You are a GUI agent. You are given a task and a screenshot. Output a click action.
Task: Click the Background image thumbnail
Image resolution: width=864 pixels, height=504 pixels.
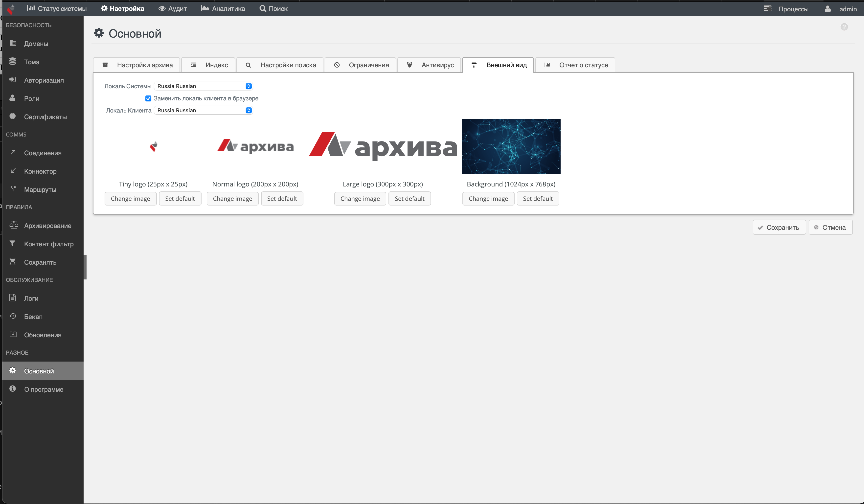click(511, 147)
